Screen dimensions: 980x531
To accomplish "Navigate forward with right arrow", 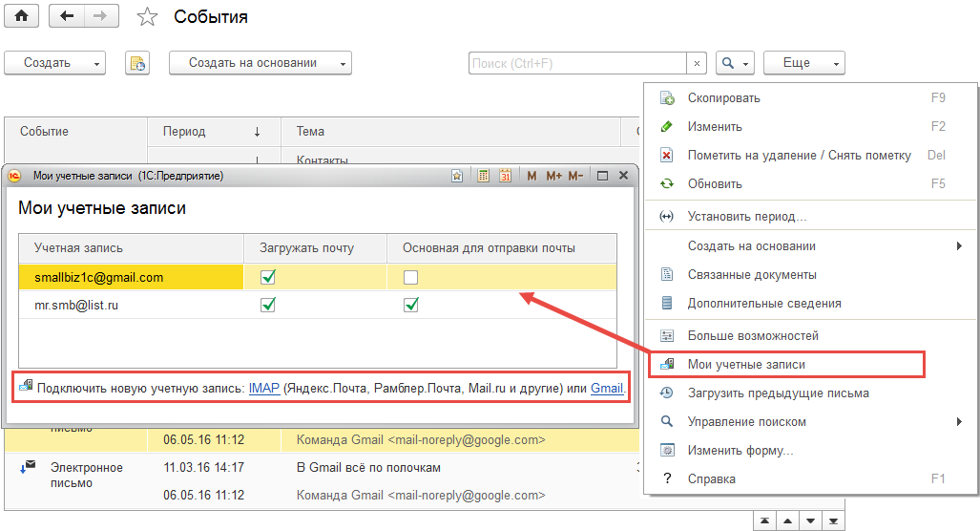I will (100, 15).
